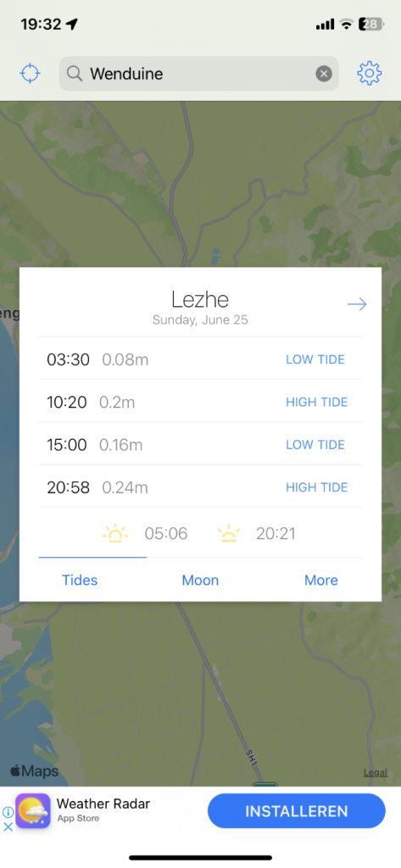Tap the current location crosshair icon
This screenshot has height=868, width=401.
coord(31,73)
